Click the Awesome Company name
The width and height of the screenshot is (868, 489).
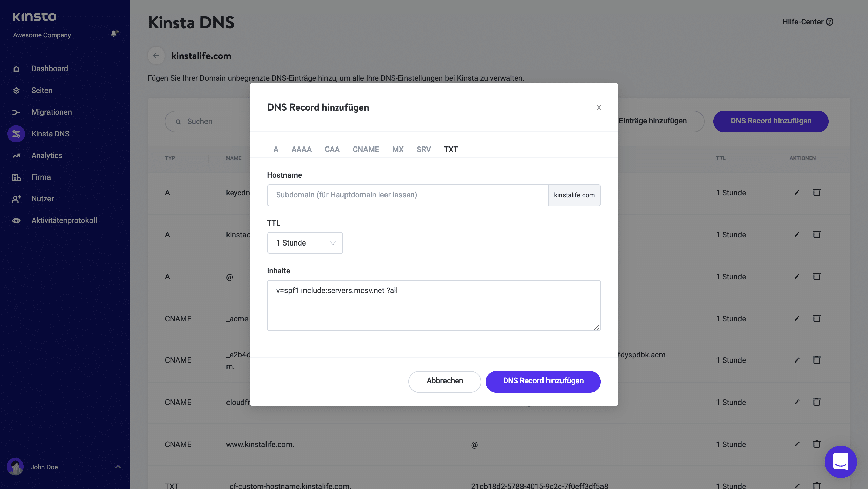[x=42, y=35]
